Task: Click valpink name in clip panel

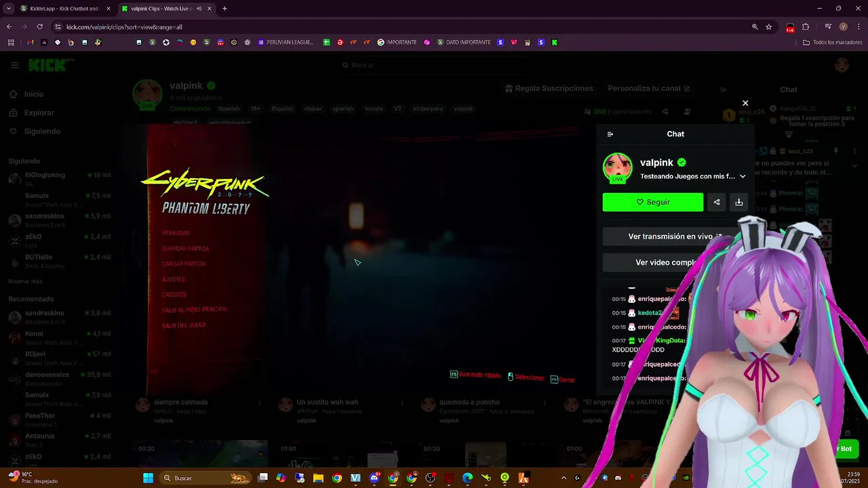Action: 656,163
